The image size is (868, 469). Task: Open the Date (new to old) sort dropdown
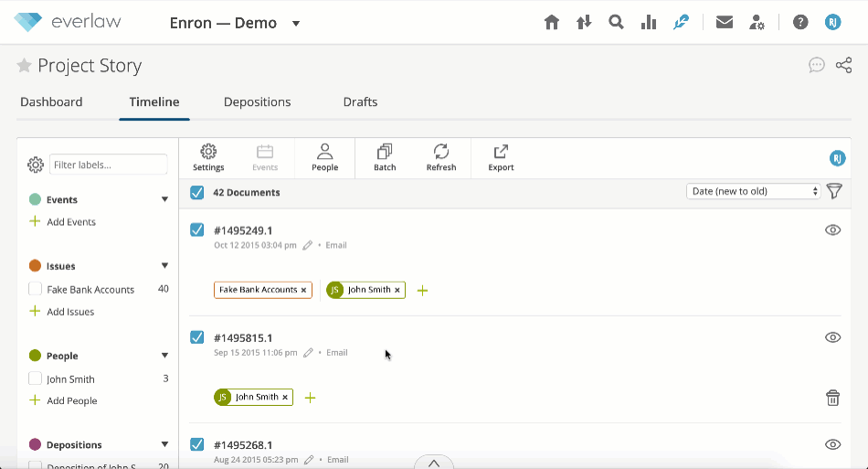753,191
